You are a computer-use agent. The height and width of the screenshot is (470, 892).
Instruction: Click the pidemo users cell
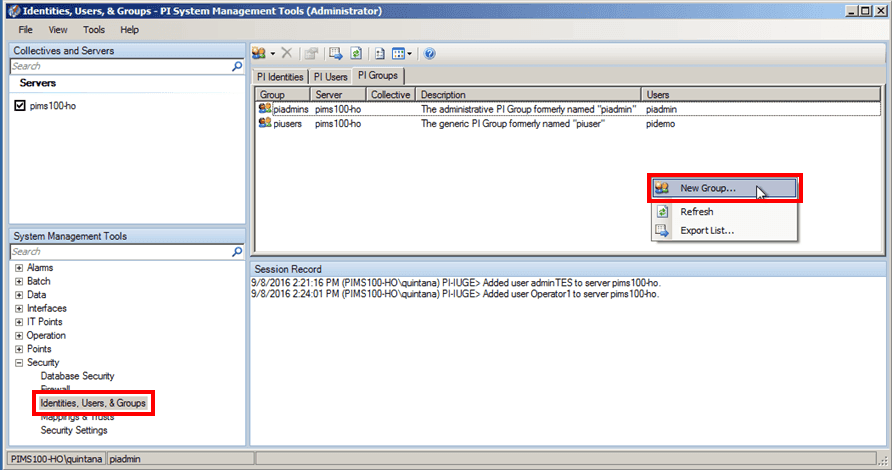[x=660, y=123]
